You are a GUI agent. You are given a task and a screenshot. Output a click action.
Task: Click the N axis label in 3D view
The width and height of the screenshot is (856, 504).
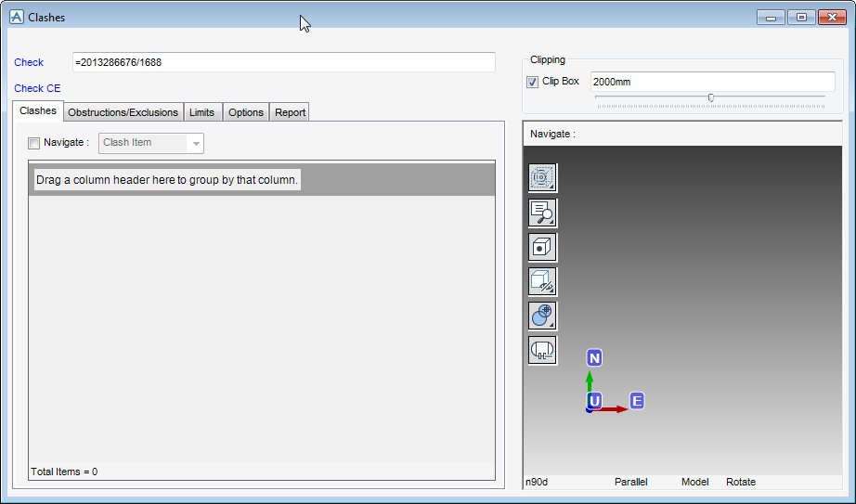(594, 358)
